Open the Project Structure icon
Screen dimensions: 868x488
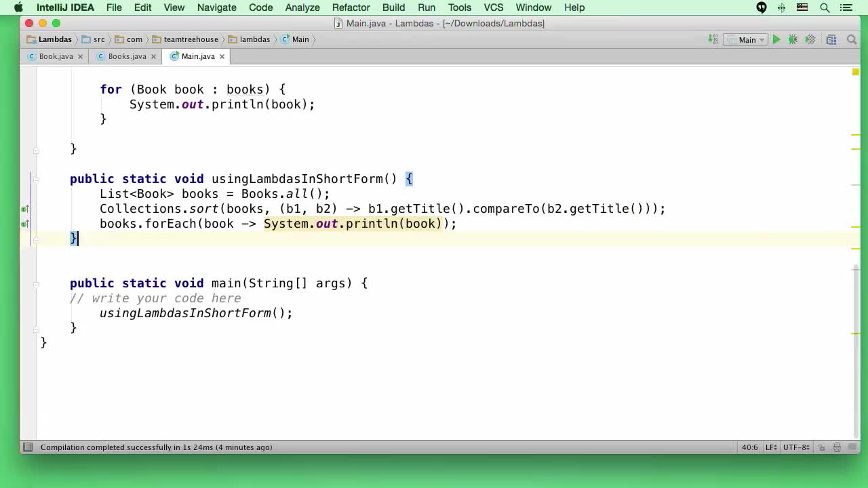tap(831, 39)
